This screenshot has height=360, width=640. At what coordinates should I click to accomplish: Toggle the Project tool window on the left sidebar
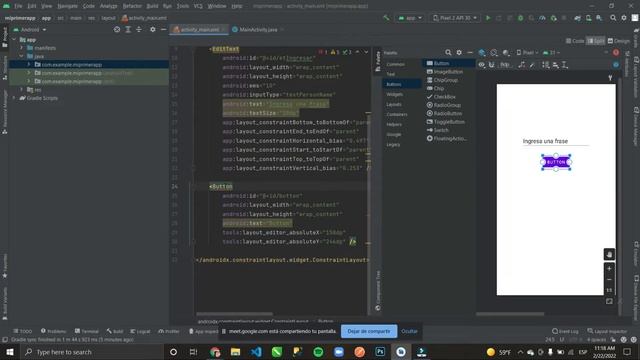click(4, 38)
